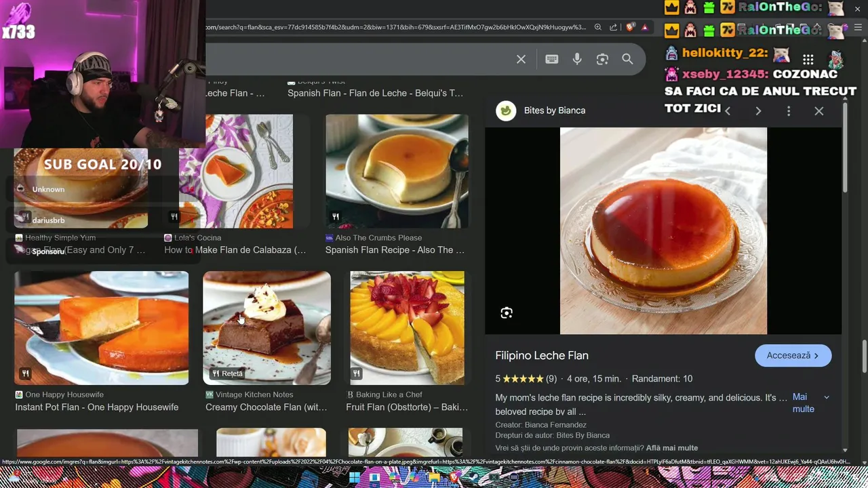Image resolution: width=868 pixels, height=488 pixels.
Task: Click the '4 ore, 15 min.' text
Action: pos(593,379)
